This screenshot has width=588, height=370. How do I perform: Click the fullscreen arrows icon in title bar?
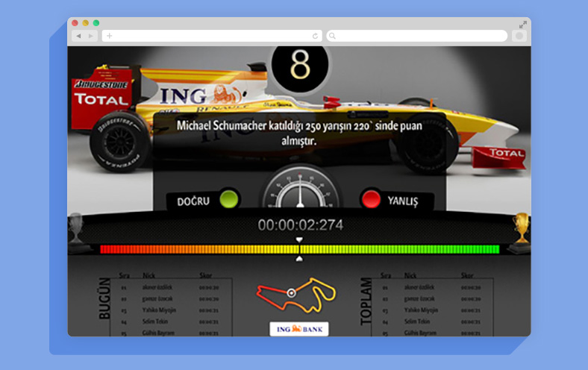523,24
